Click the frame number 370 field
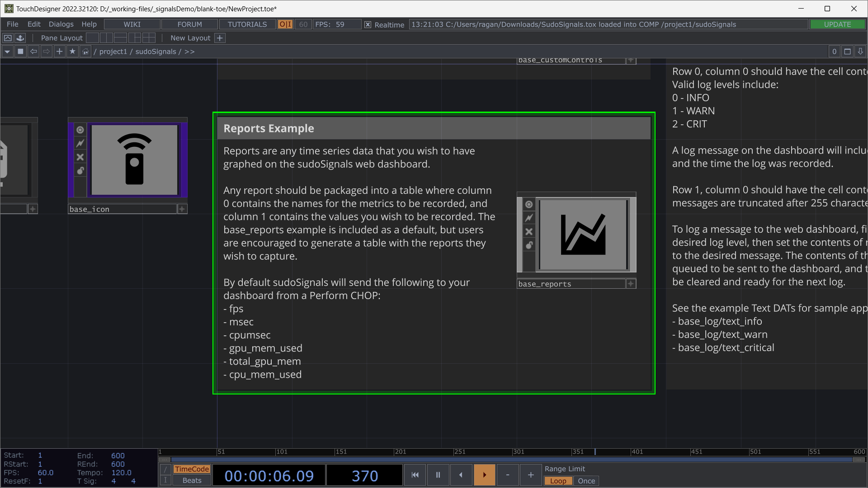The height and width of the screenshot is (488, 868). (364, 476)
